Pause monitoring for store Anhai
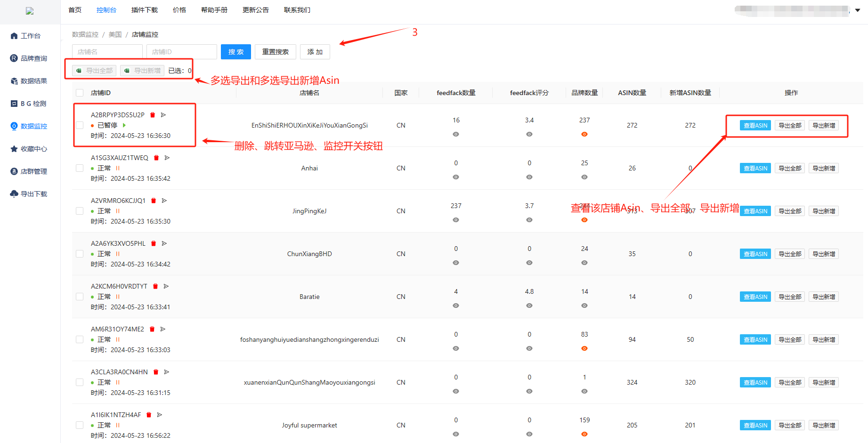The width and height of the screenshot is (868, 443). pos(118,168)
